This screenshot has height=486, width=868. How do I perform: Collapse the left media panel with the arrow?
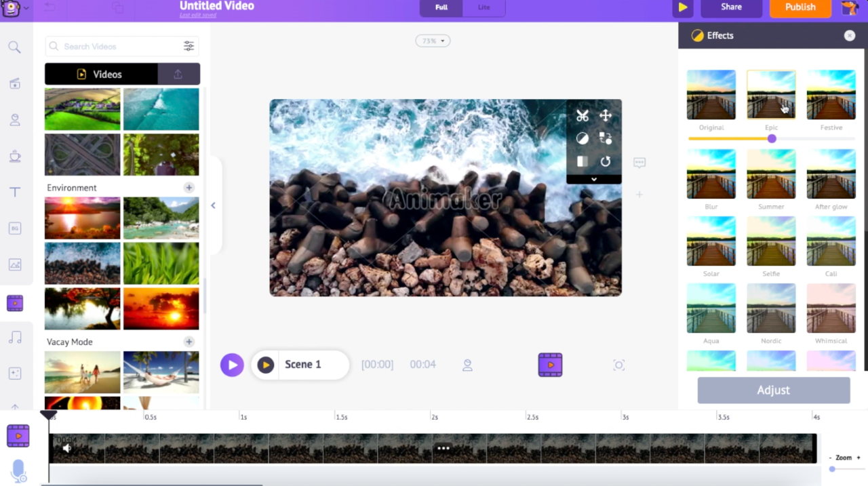213,205
